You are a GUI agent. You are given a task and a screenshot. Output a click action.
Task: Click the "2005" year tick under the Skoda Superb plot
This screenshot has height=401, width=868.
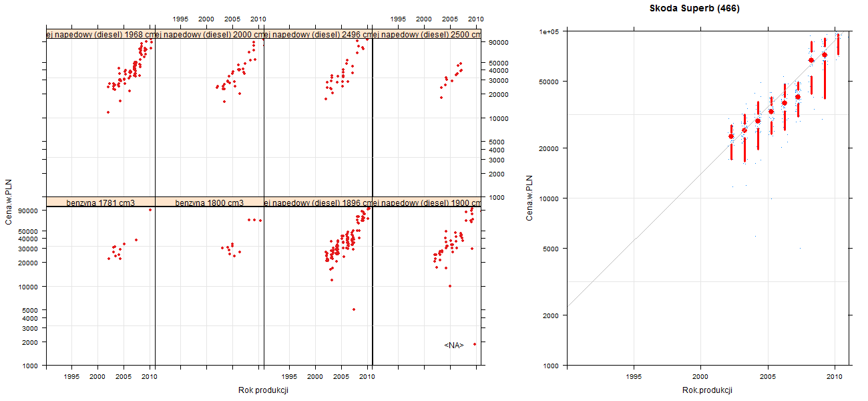pyautogui.click(x=768, y=378)
